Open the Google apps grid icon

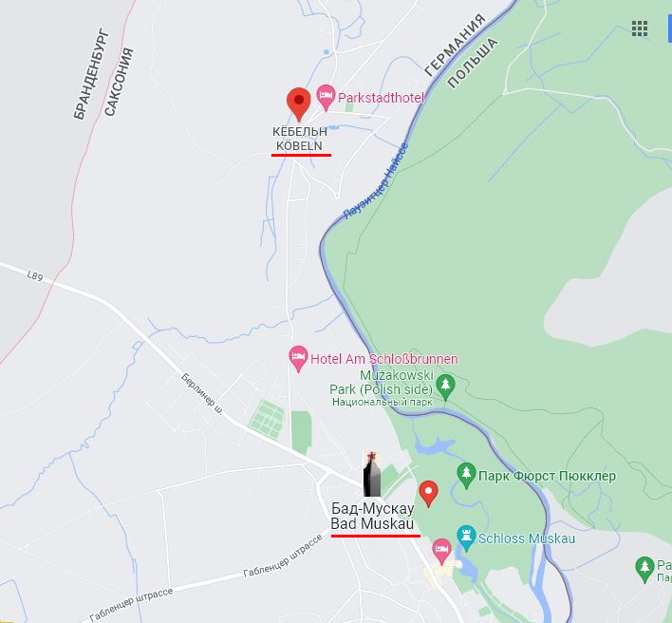640,28
